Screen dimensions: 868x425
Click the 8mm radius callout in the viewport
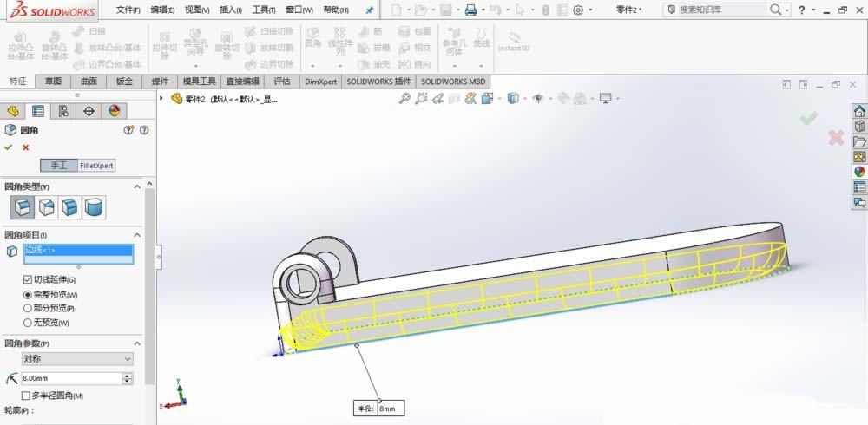tap(378, 409)
